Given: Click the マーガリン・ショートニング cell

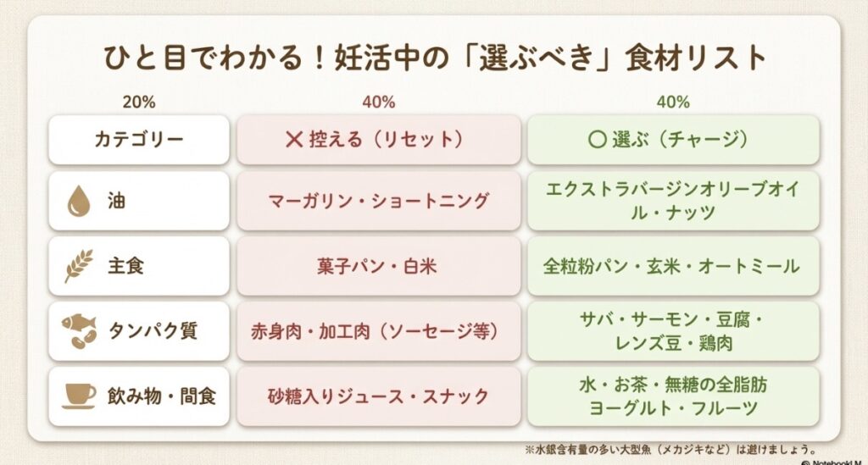Looking at the screenshot, I should tap(378, 201).
